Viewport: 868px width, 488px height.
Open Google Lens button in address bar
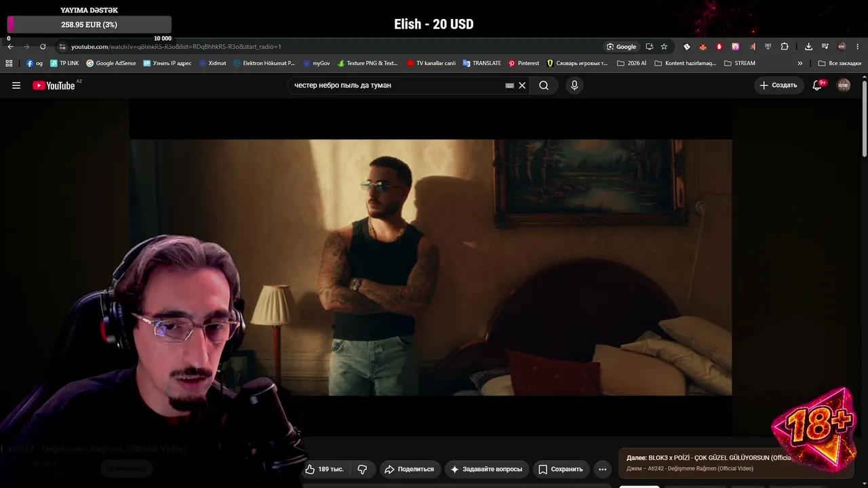click(x=621, y=47)
